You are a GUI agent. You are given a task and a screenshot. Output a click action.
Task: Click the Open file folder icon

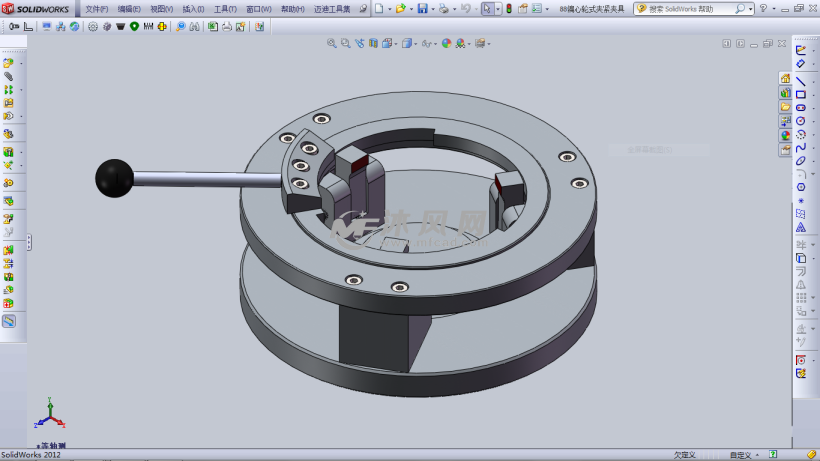tap(401, 8)
